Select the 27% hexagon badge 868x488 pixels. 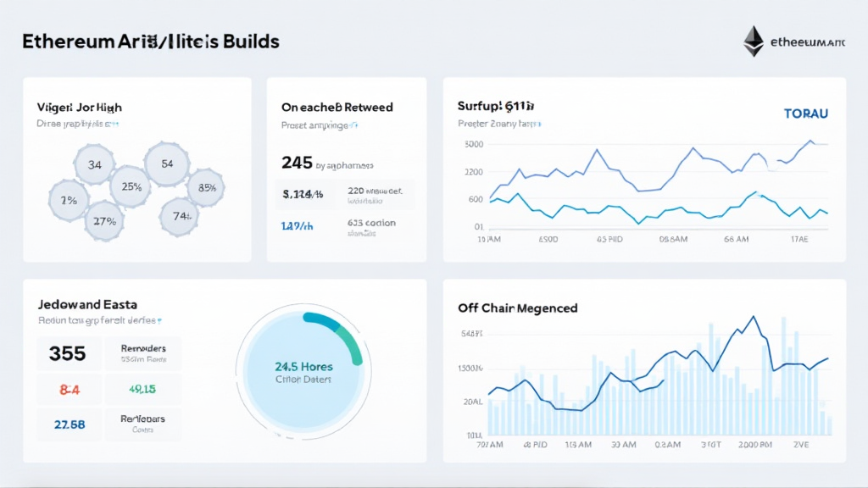click(x=103, y=220)
